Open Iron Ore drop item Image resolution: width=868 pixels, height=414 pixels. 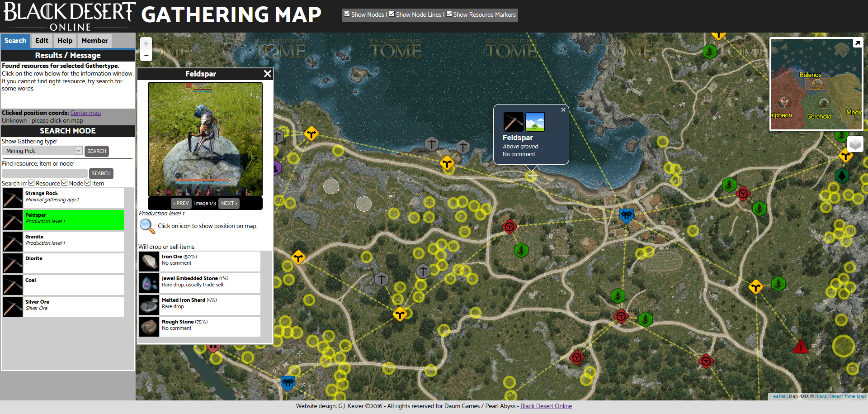tap(200, 261)
